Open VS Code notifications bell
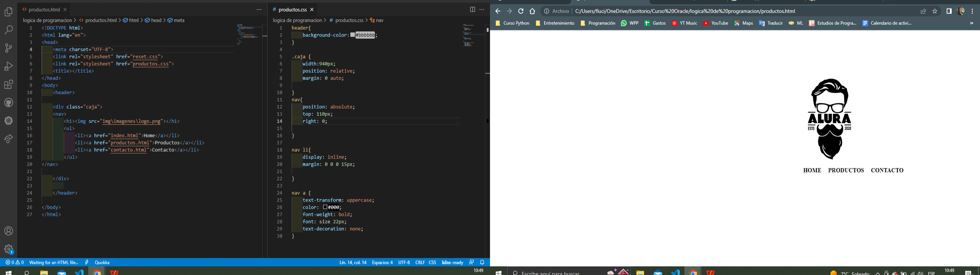 [482, 262]
